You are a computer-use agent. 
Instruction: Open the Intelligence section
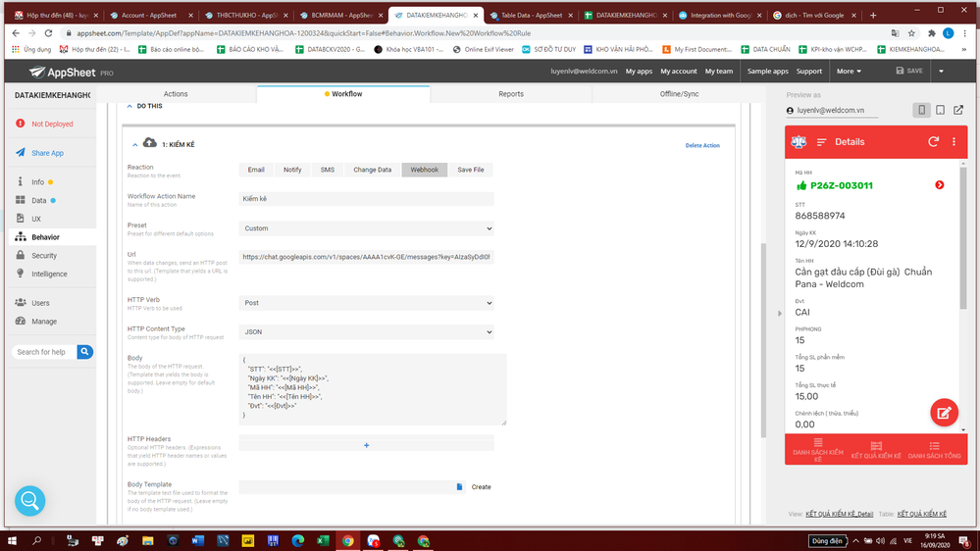pos(49,274)
